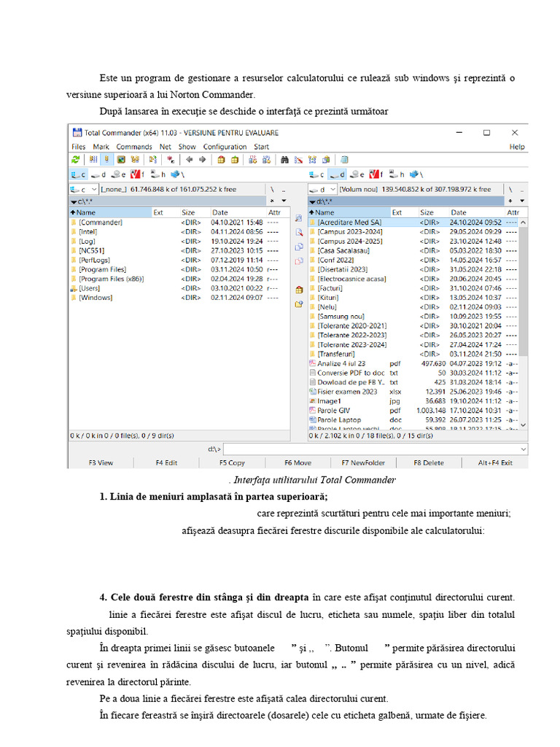Select drive h button above right panel
The height and width of the screenshot is (747, 560).
[x=397, y=175]
